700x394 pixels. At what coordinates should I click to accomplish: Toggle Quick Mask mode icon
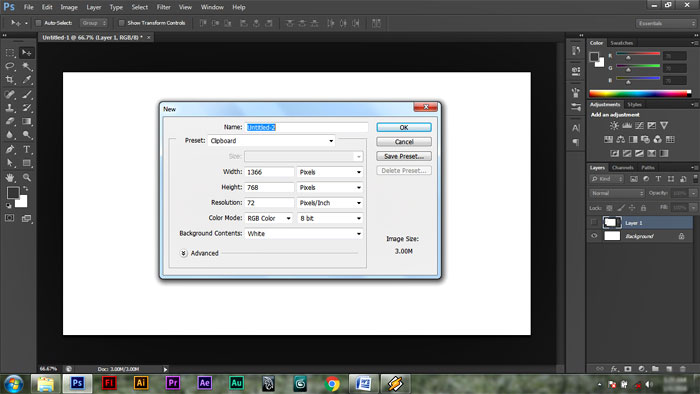(x=9, y=218)
